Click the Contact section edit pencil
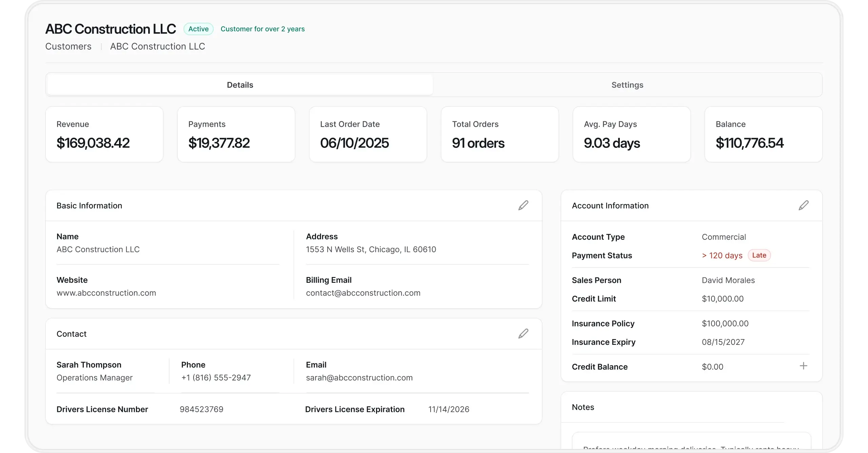868x453 pixels. pyautogui.click(x=523, y=334)
